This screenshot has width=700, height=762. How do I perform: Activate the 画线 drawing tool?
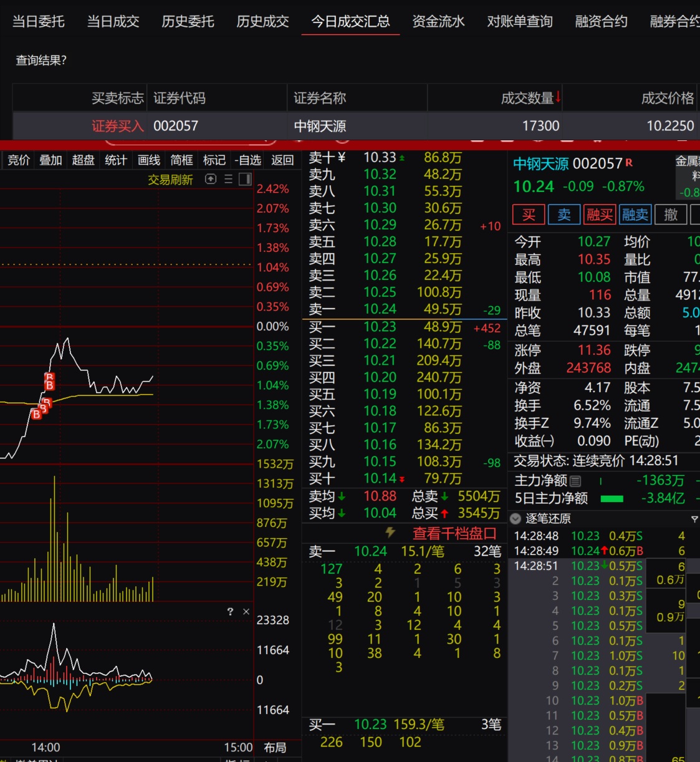coord(149,160)
